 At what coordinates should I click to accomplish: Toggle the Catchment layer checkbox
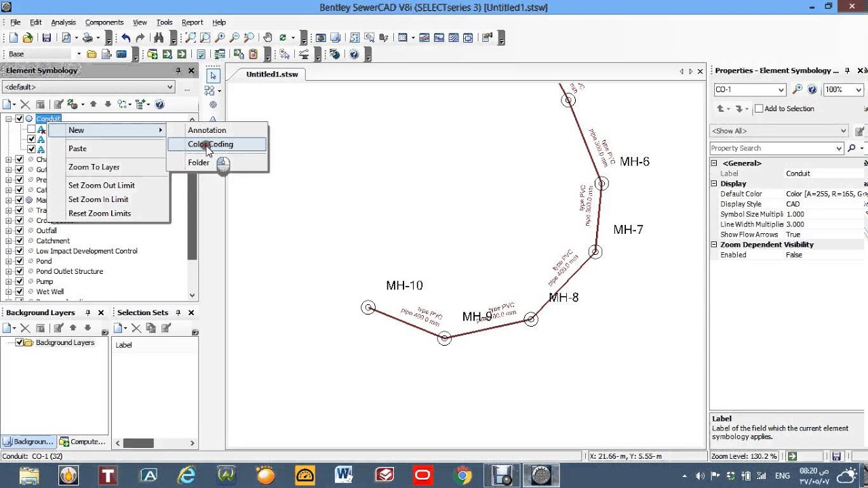pos(19,241)
